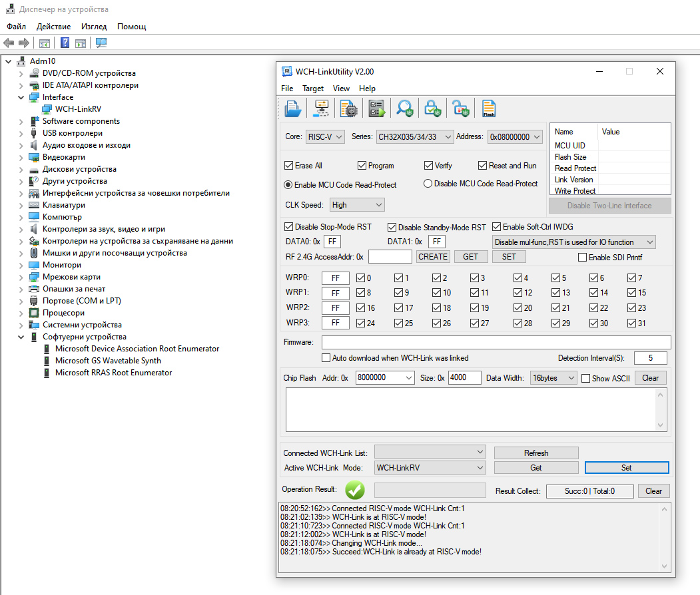Click the Firmware path input field
700x595 pixels.
pos(496,342)
